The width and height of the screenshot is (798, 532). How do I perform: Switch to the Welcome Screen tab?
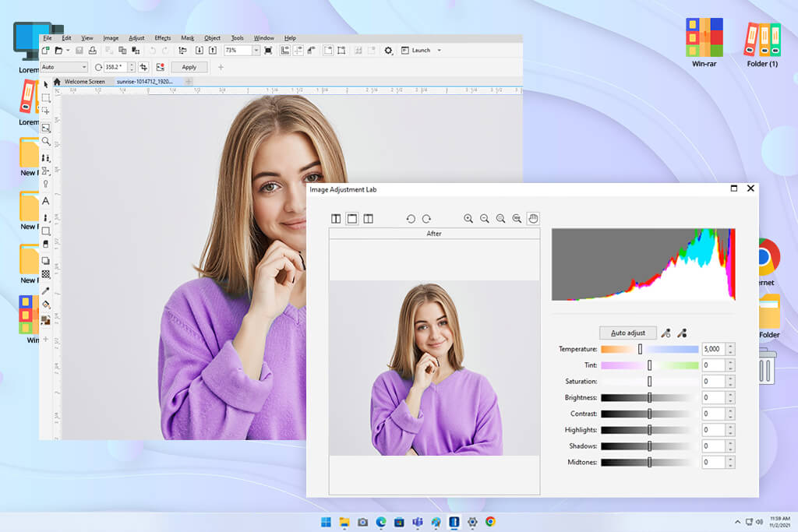click(x=84, y=81)
